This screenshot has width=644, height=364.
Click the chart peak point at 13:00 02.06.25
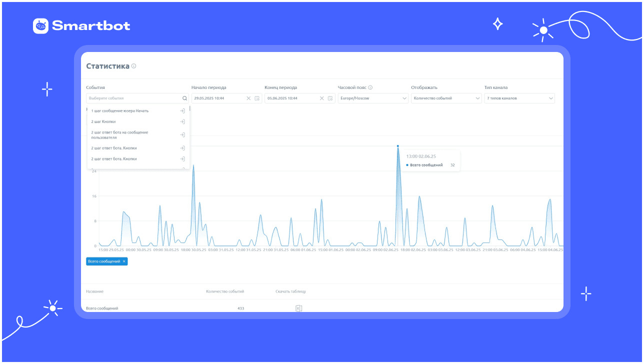pyautogui.click(x=398, y=146)
